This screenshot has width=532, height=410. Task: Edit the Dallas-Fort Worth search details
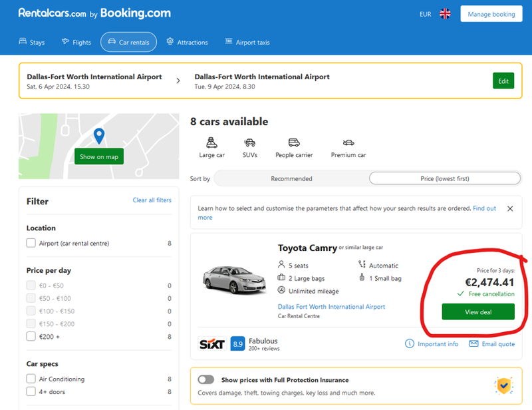[x=503, y=81]
